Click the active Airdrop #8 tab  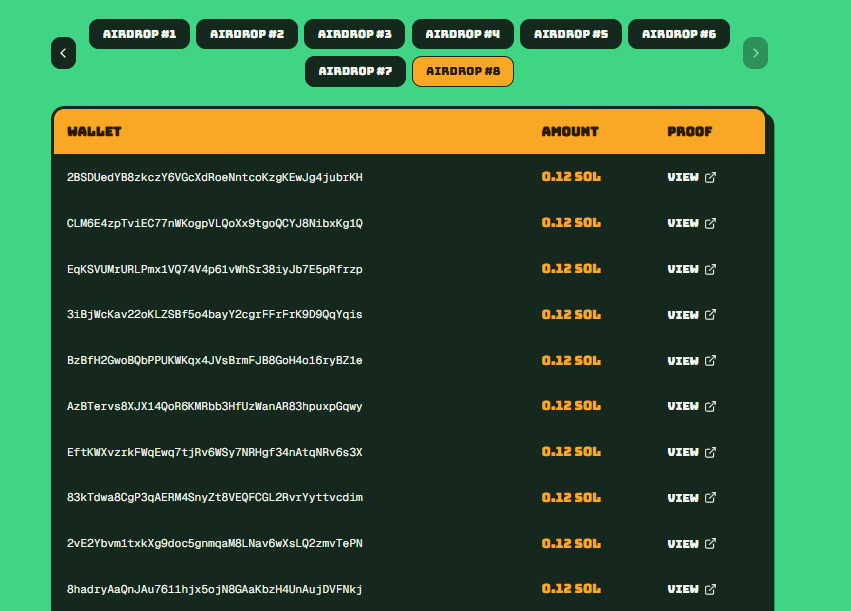pos(463,71)
